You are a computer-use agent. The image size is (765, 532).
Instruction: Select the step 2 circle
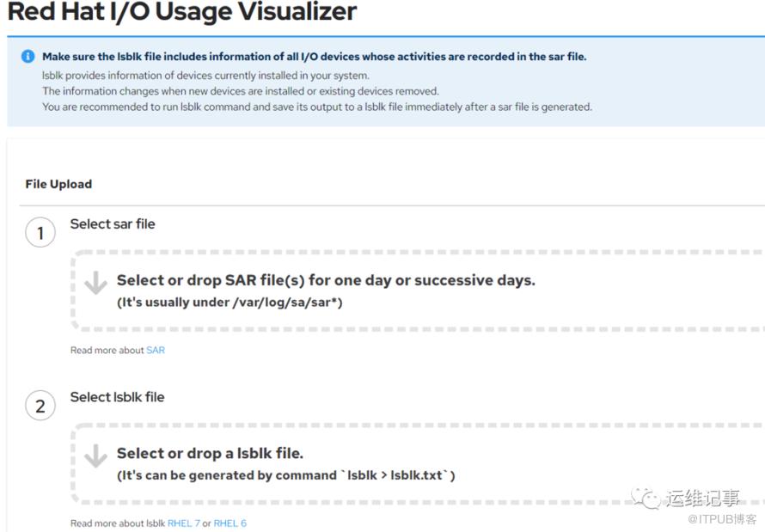click(40, 406)
